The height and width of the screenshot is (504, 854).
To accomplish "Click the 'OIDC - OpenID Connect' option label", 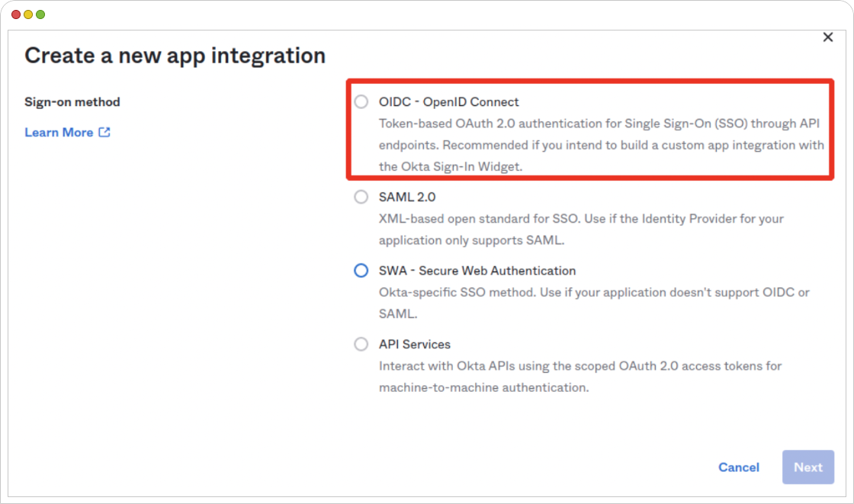I will point(449,102).
